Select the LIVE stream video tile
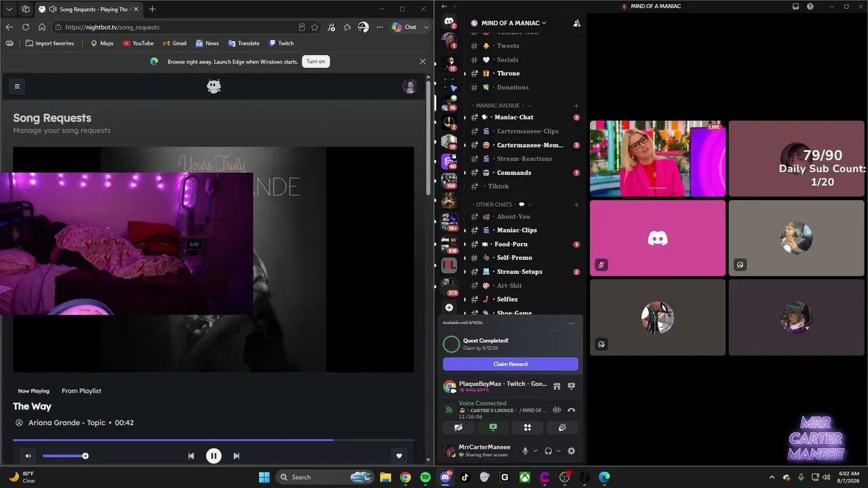 (657, 159)
